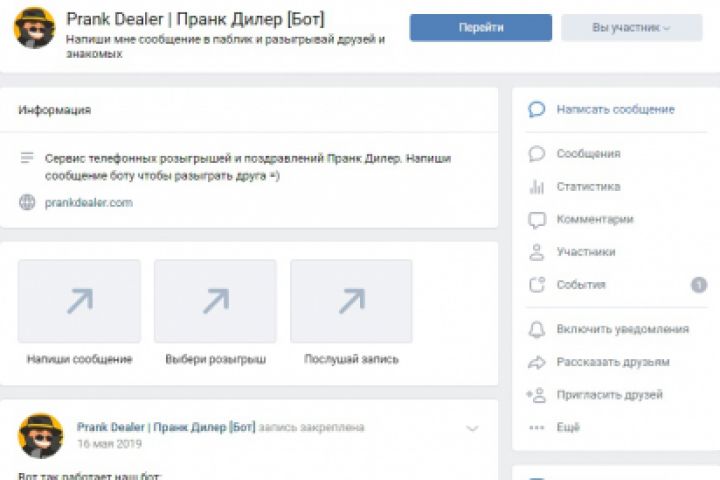Click the Послушай запись tile arrow
The width and height of the screenshot is (720, 480).
click(x=351, y=301)
